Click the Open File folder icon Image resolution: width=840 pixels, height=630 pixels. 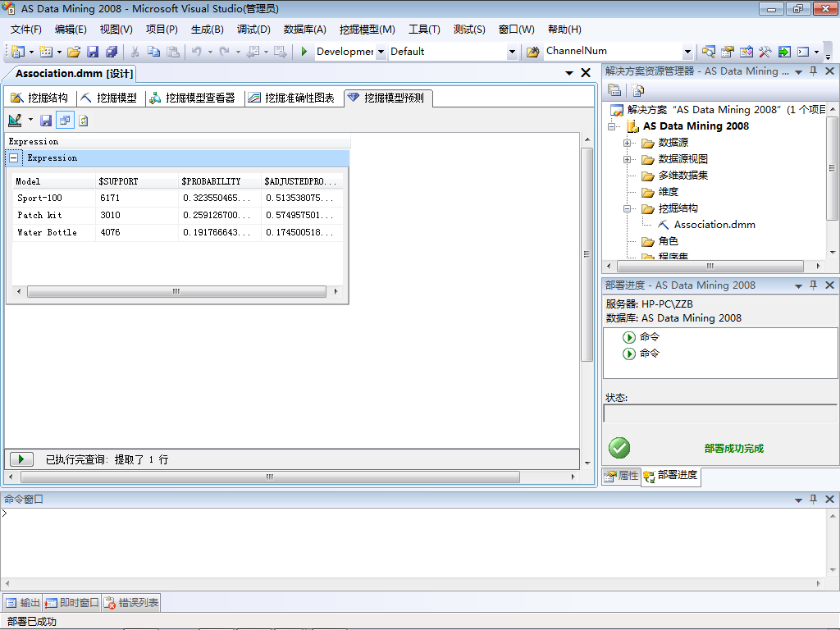[x=74, y=52]
